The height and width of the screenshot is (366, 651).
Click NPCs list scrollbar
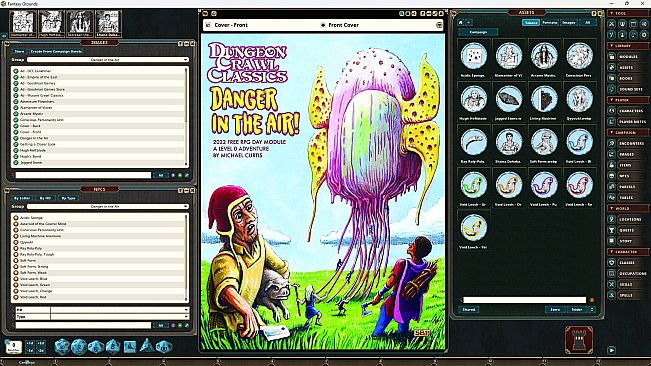click(x=186, y=257)
